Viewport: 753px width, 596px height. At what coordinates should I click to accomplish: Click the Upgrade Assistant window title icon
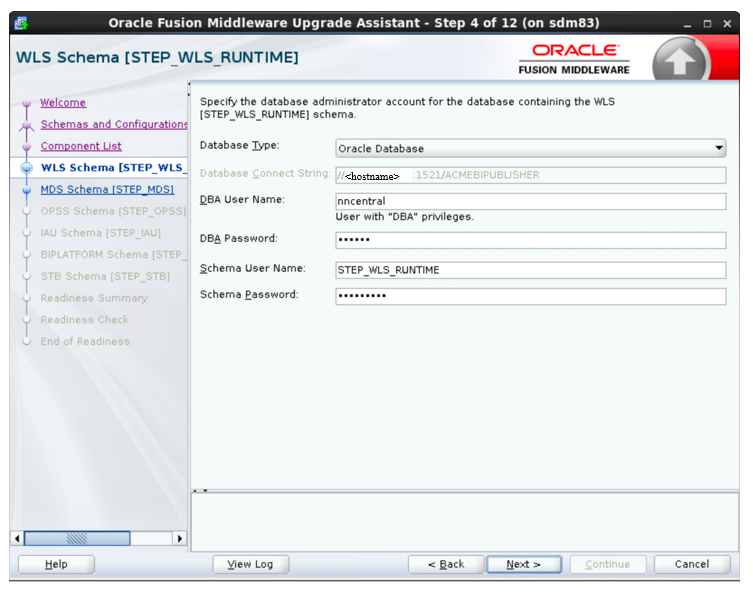pos(21,23)
